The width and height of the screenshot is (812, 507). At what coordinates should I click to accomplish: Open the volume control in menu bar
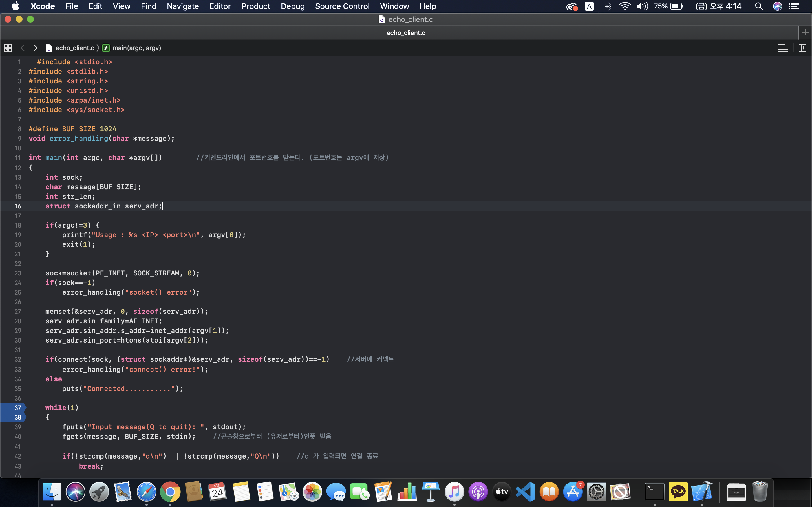[641, 6]
